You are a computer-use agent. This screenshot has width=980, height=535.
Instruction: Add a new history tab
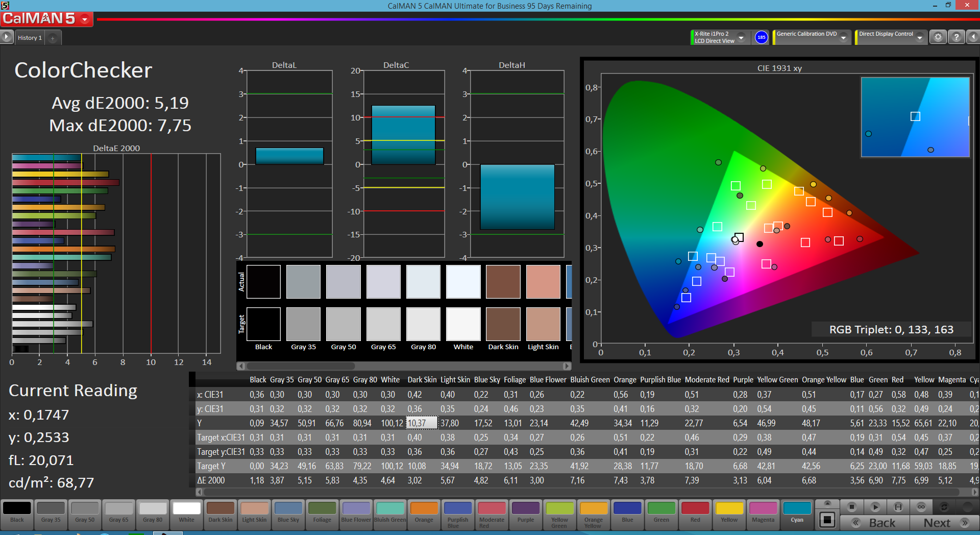point(53,38)
